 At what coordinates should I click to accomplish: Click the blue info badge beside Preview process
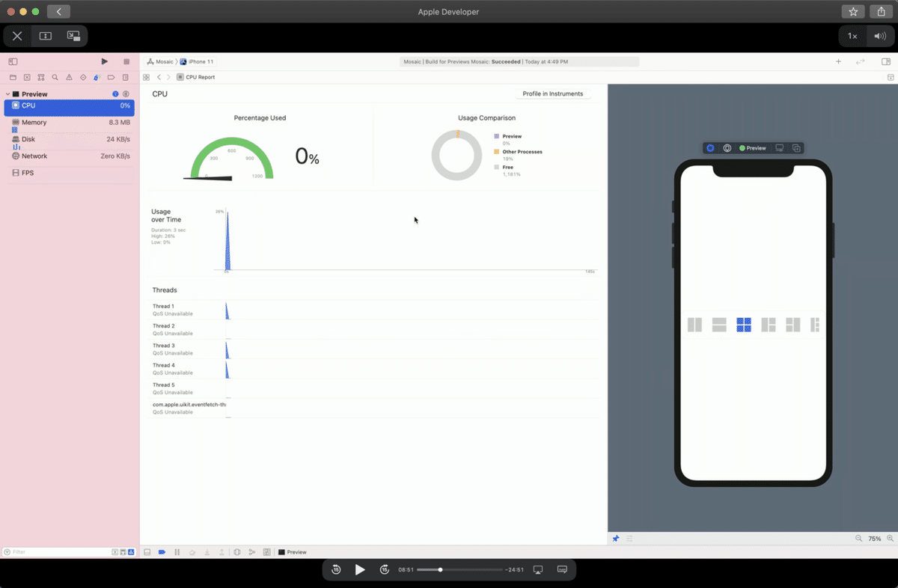(x=115, y=94)
